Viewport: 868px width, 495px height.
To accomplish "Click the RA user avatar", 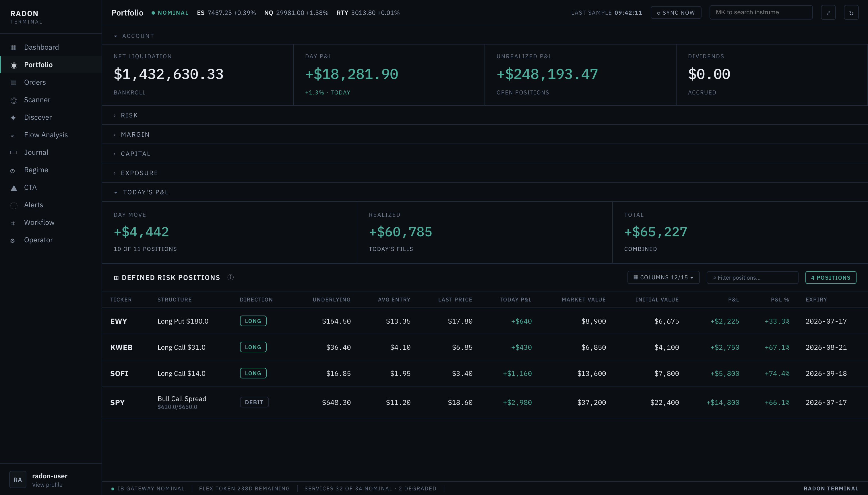I will point(18,480).
